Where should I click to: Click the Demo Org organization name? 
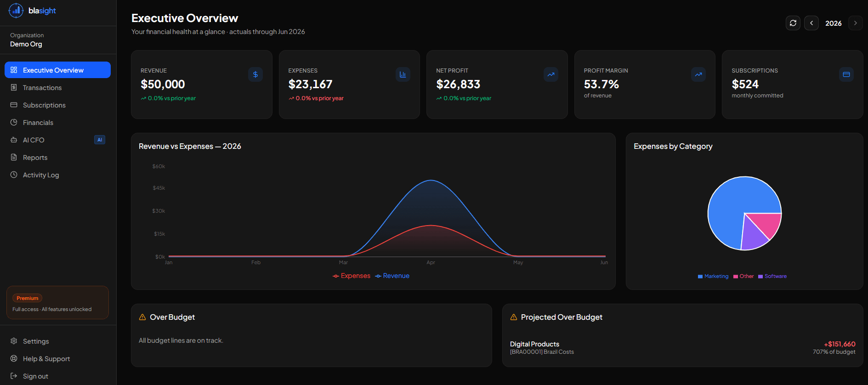tap(26, 44)
